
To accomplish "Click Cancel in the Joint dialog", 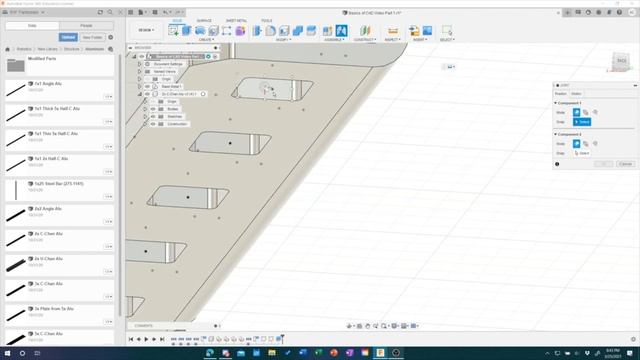I will tap(625, 164).
